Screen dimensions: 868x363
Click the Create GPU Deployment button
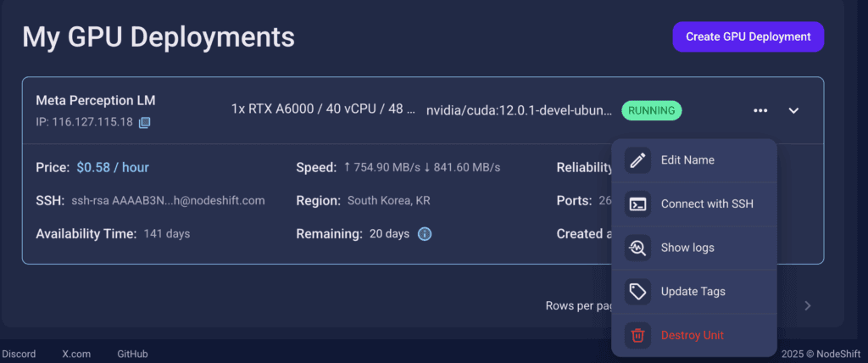coord(748,36)
